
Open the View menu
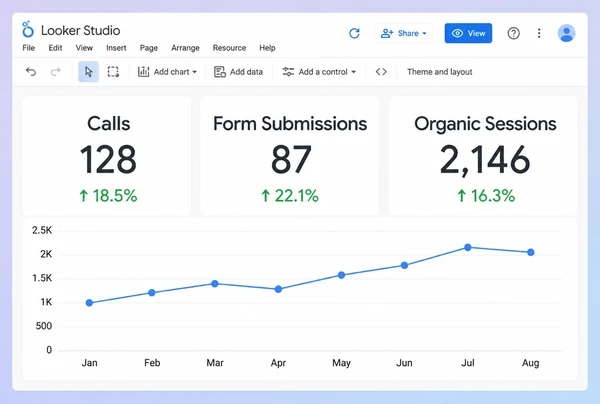click(x=84, y=48)
